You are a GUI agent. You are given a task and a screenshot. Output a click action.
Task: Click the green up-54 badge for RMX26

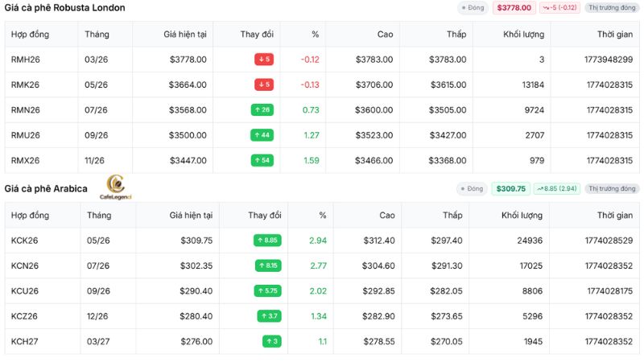(262, 160)
